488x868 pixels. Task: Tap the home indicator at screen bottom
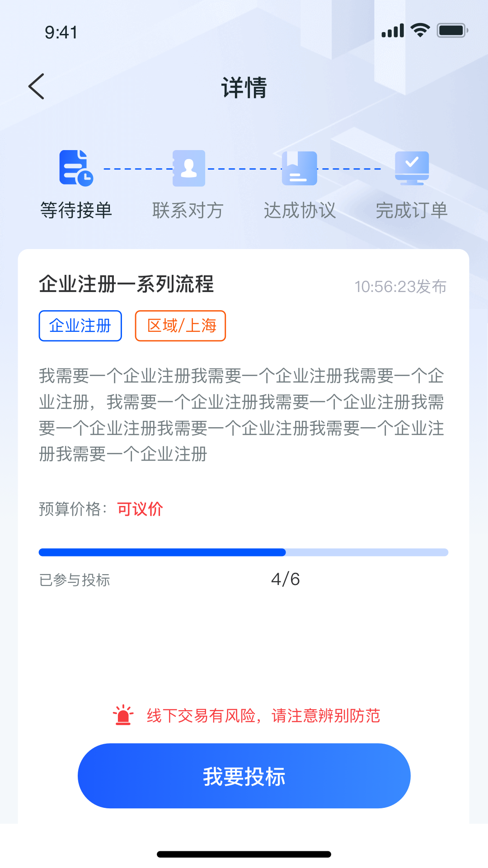click(x=244, y=852)
